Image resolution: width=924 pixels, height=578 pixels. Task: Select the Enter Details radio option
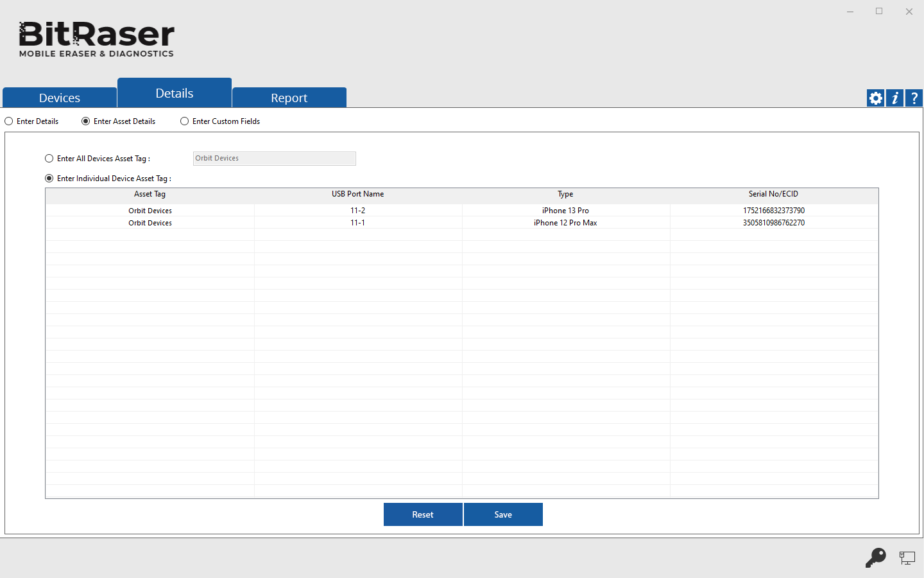(31, 121)
